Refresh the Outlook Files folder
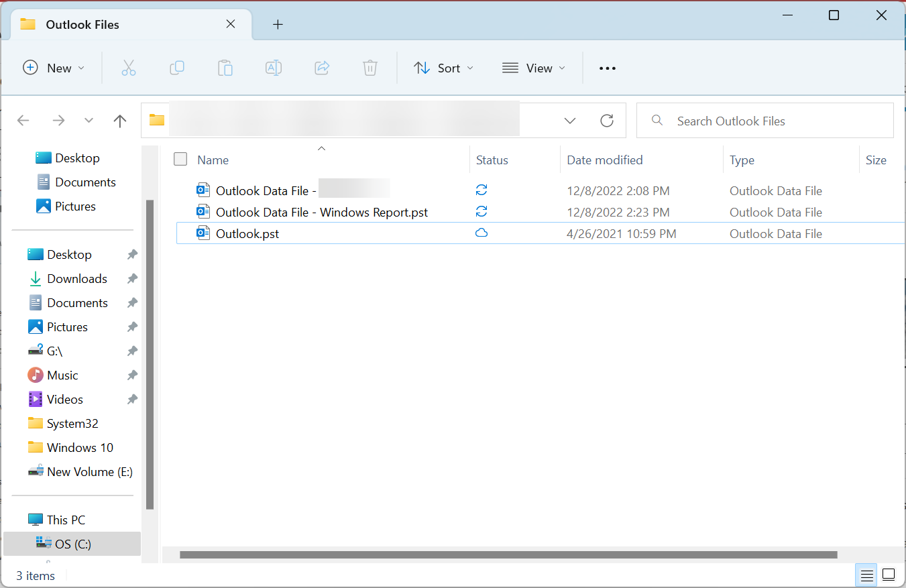The width and height of the screenshot is (906, 588). (x=607, y=121)
